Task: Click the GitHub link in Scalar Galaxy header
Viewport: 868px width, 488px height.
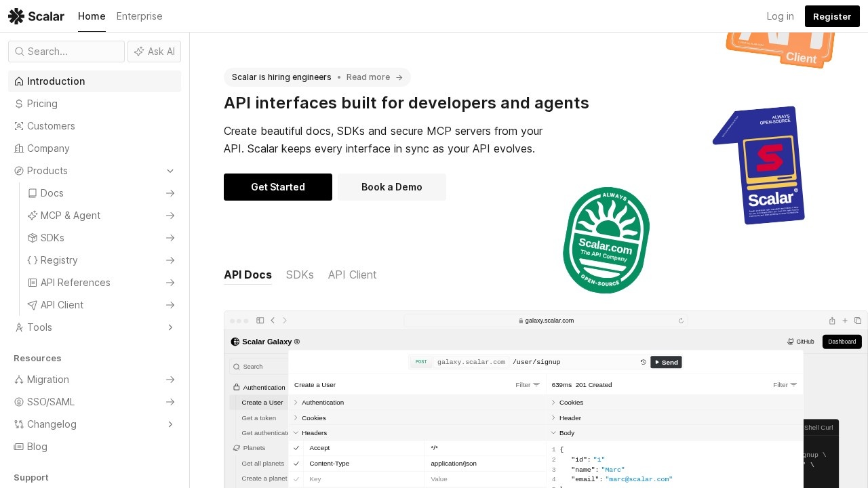Action: pos(801,342)
